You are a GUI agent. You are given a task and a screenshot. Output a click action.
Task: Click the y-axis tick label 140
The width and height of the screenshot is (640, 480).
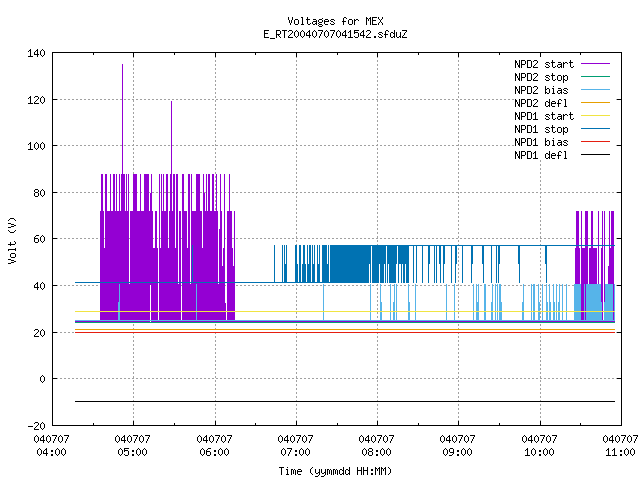pos(36,53)
